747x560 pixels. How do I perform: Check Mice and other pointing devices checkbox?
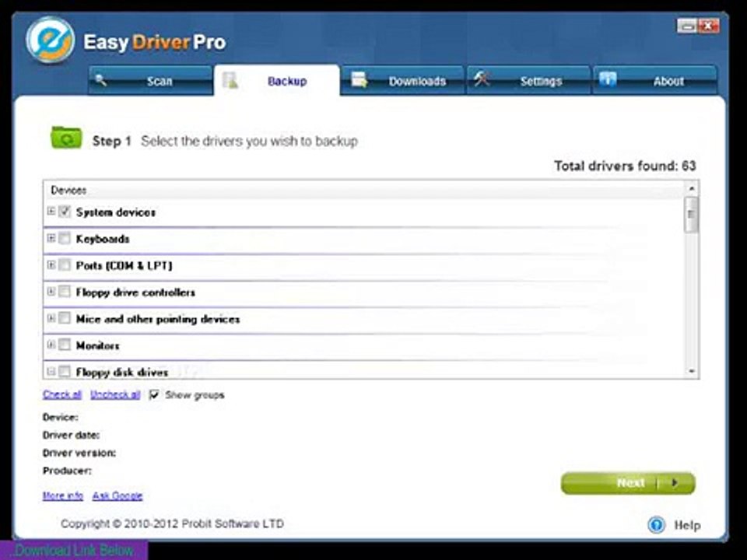(x=65, y=318)
